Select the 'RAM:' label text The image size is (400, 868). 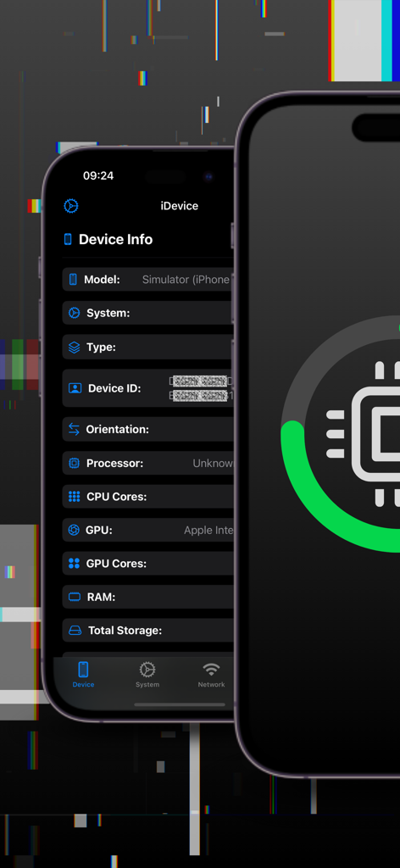[x=101, y=598]
